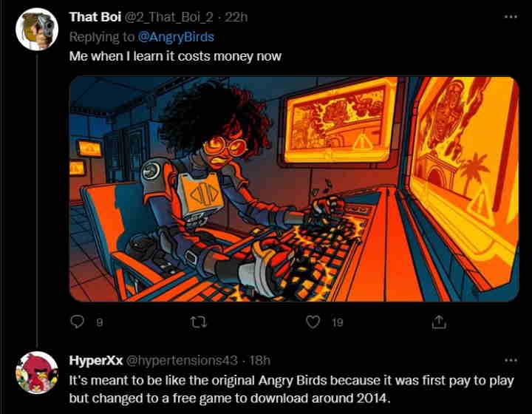The width and height of the screenshot is (532, 414).
Task: Click the share icon under the image
Action: (439, 322)
